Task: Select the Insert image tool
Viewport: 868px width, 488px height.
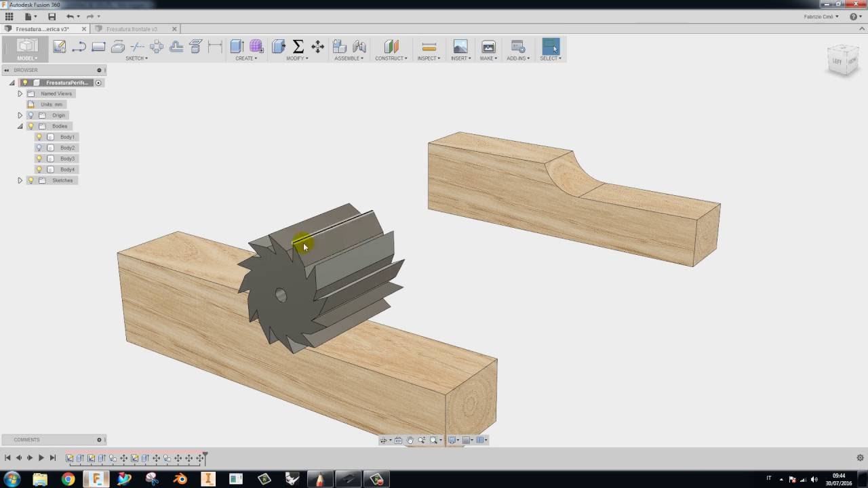Action: [460, 46]
